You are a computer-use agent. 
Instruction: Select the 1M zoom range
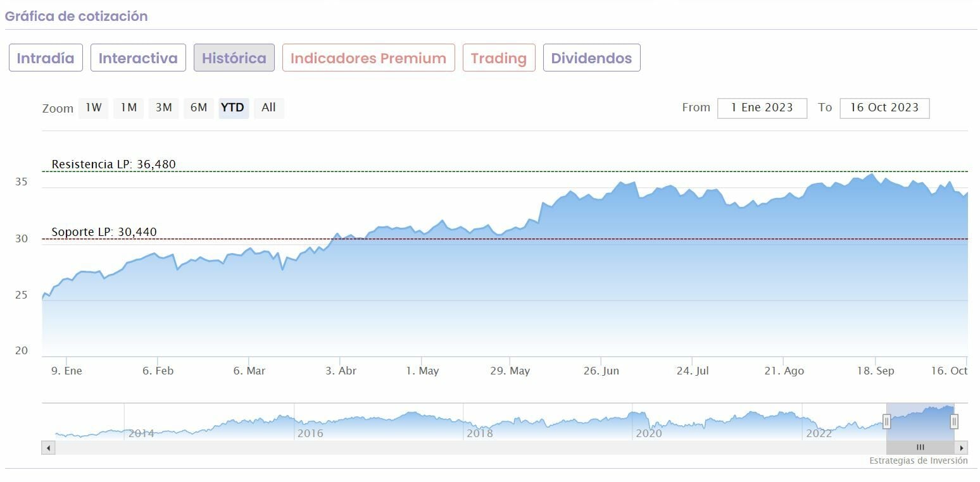point(129,108)
